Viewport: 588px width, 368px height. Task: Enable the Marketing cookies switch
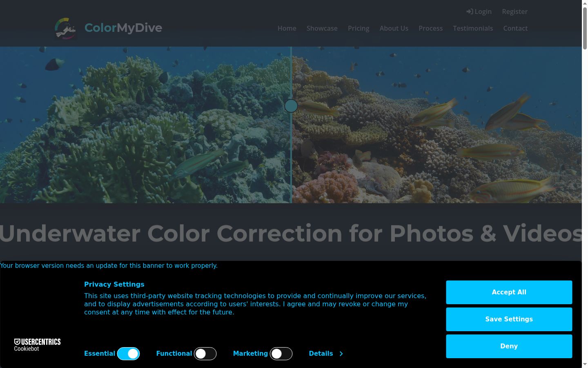tap(281, 354)
